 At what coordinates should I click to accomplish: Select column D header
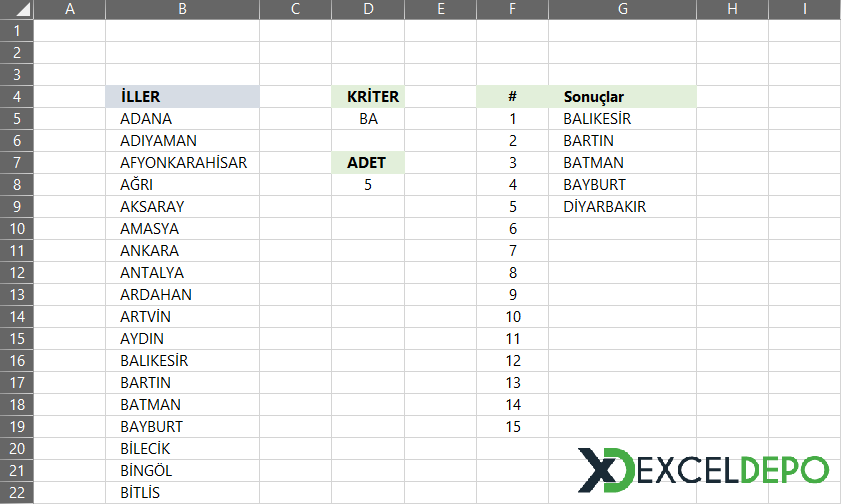tap(368, 9)
